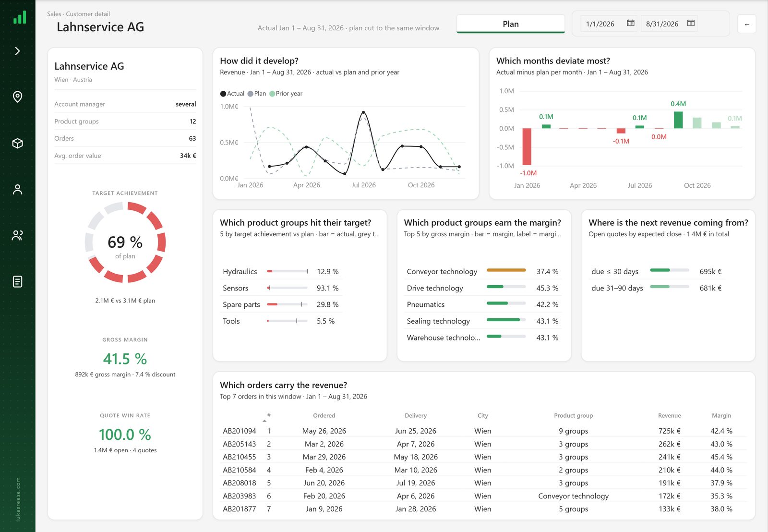Sort table by Ordered column header
This screenshot has width=768, height=532.
point(324,415)
